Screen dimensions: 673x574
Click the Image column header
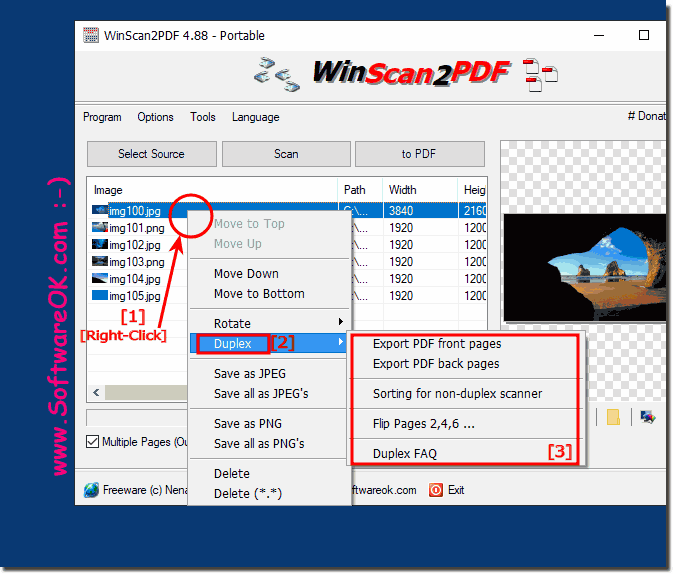coord(212,190)
